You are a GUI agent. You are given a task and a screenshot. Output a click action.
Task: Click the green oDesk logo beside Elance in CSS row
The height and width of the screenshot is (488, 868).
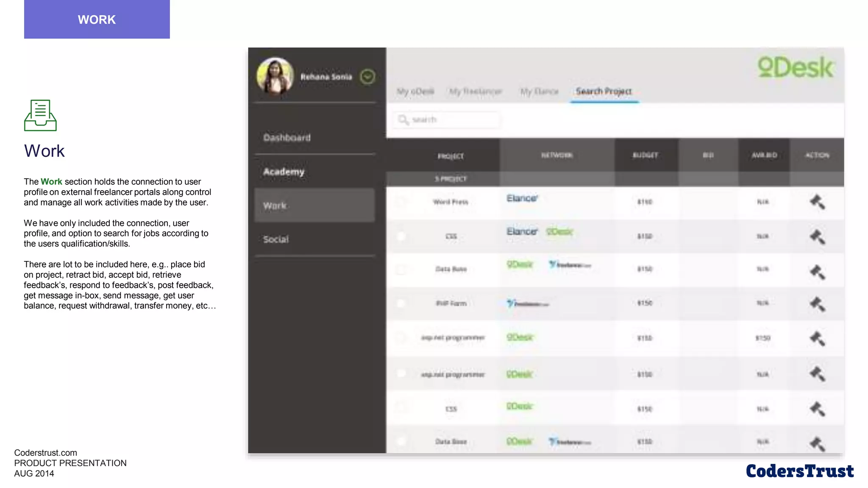point(559,232)
